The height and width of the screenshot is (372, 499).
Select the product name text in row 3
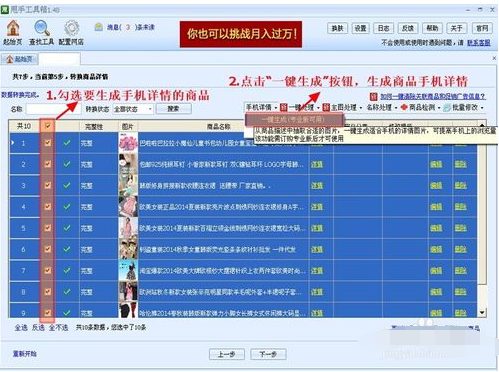coord(205,186)
